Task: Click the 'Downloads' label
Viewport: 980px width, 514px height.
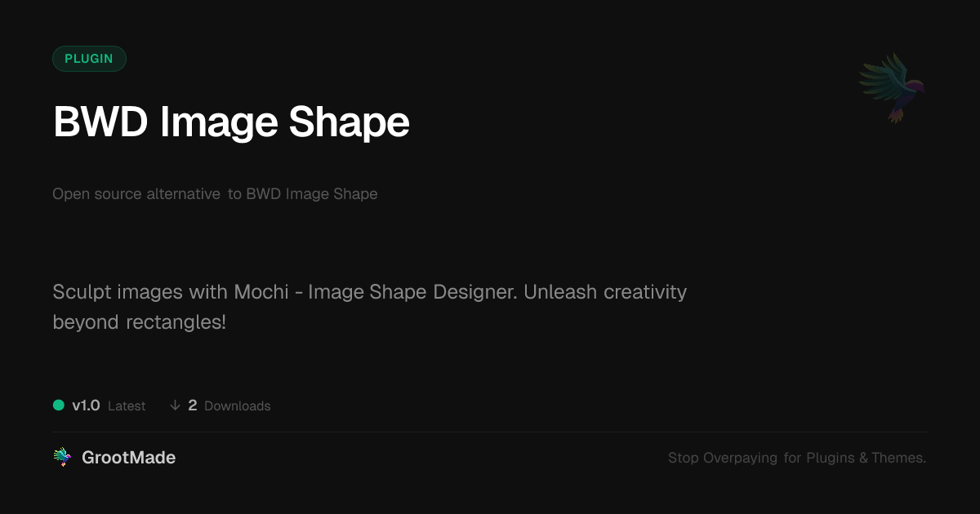Action: 237,406
